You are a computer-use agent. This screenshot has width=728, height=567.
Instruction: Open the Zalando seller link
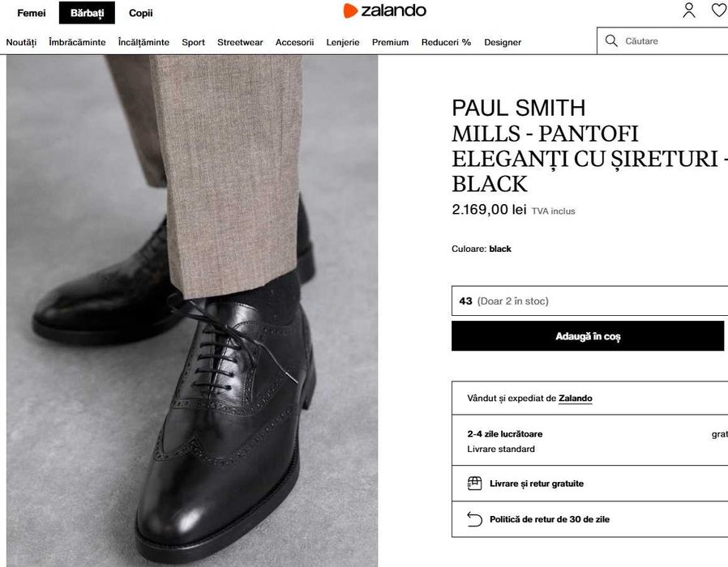tap(575, 399)
